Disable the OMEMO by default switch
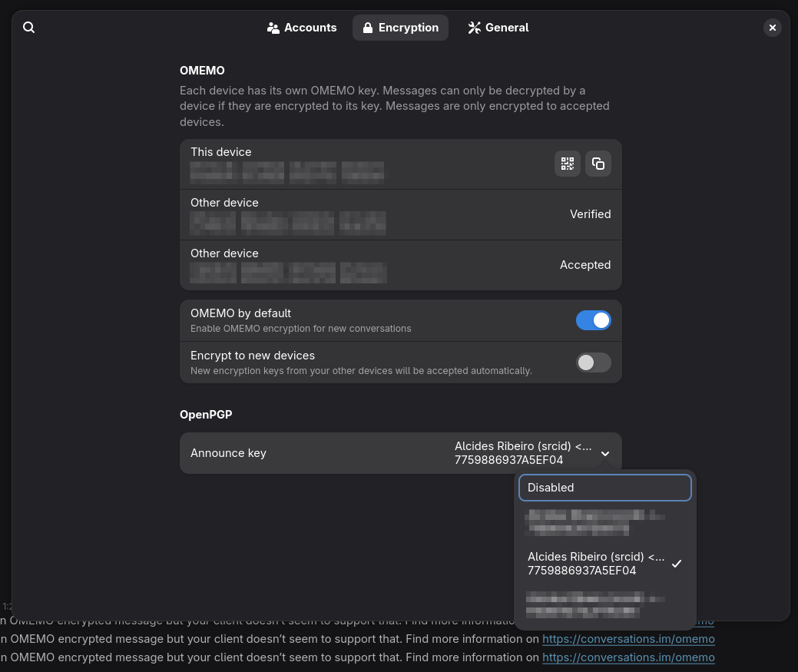 (593, 320)
